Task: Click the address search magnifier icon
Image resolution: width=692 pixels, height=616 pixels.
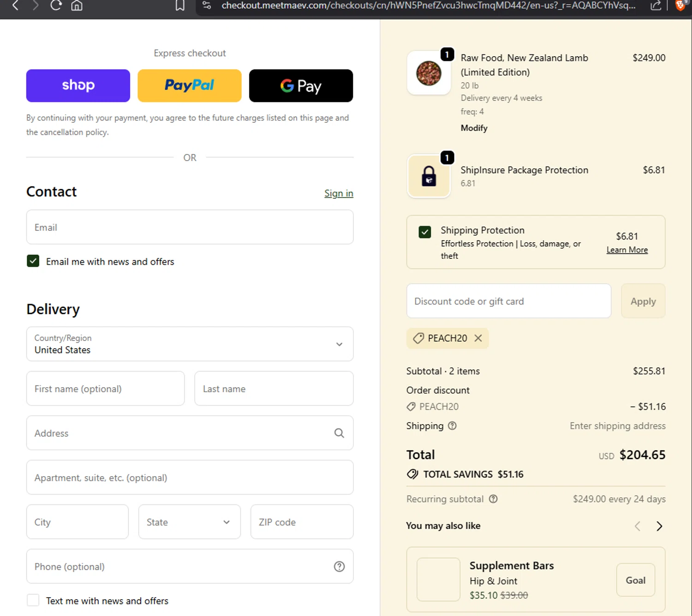Action: click(x=339, y=433)
